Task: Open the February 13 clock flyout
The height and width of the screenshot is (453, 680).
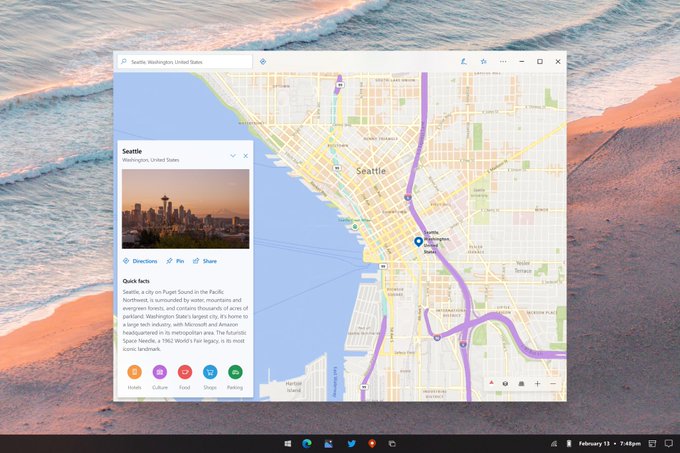Action: [609, 443]
